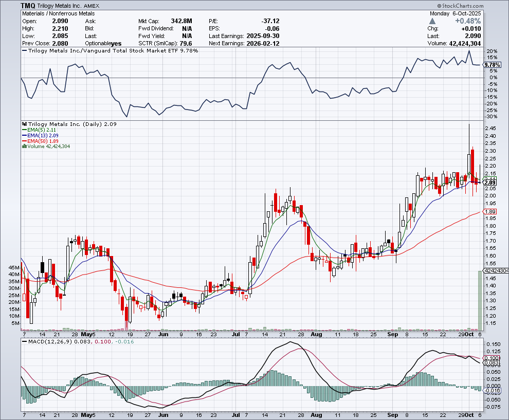Click the 'EMA(50) 1.89' legend entry
The image size is (509, 420).
tap(43, 141)
